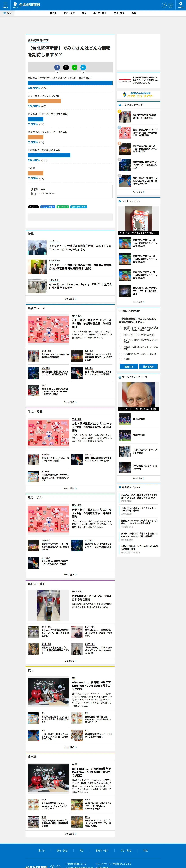Open footer link 台北経済新聞について

point(77,864)
